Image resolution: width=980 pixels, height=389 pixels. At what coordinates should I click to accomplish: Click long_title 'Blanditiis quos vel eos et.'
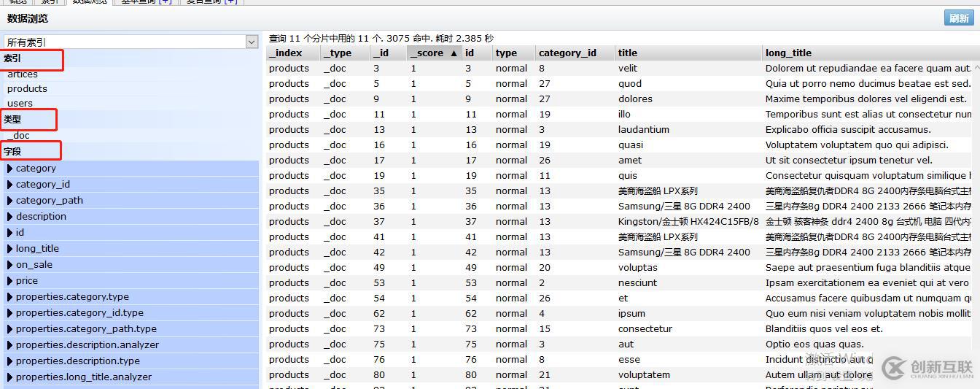pos(824,328)
